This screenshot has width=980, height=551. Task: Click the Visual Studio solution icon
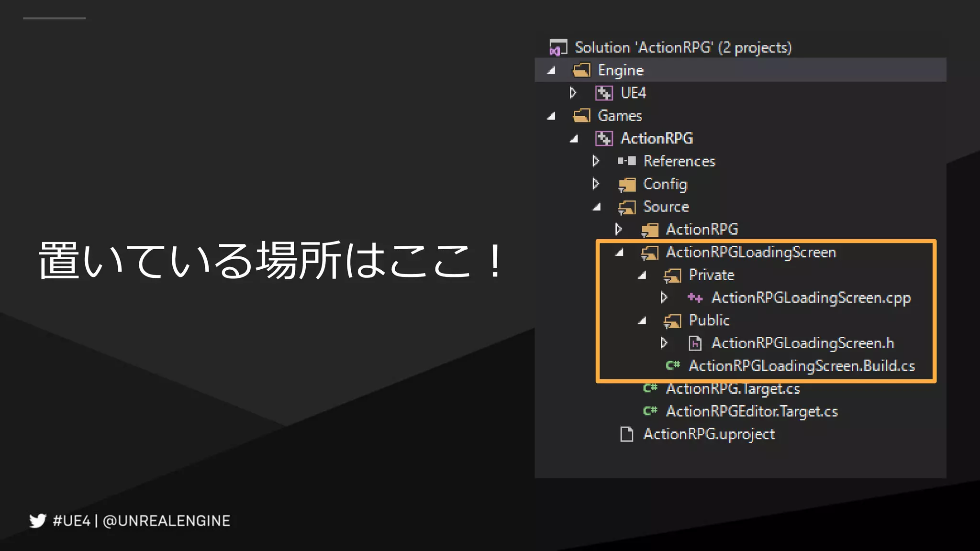(558, 47)
